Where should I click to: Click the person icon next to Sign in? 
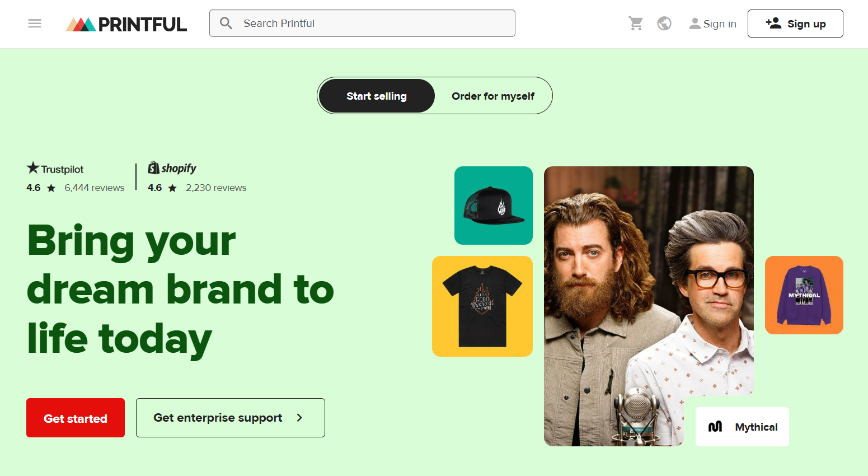(x=695, y=23)
